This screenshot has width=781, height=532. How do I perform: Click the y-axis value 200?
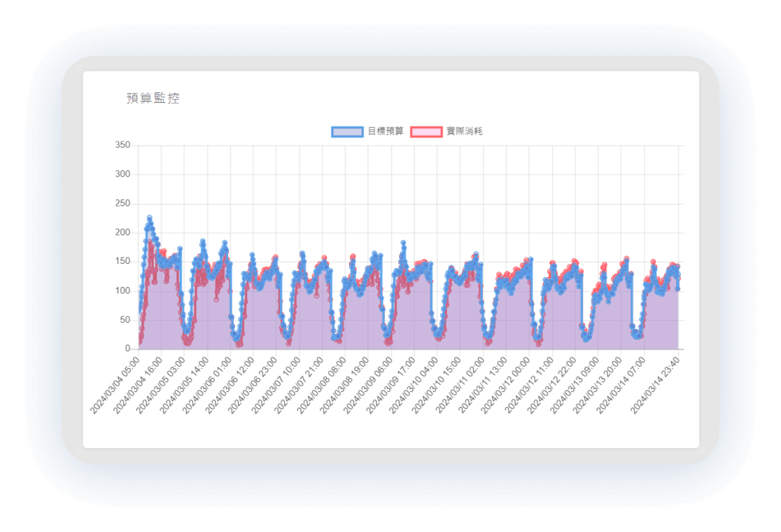coord(122,232)
